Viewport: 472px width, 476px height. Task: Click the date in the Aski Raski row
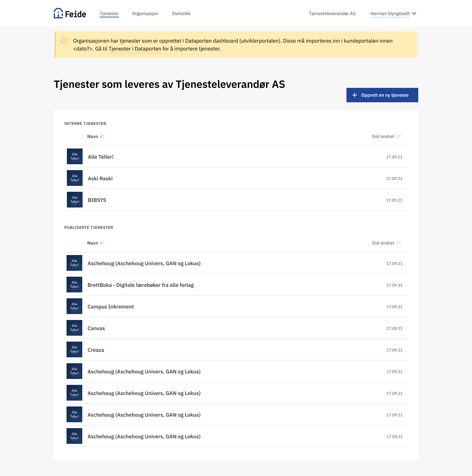tap(394, 179)
